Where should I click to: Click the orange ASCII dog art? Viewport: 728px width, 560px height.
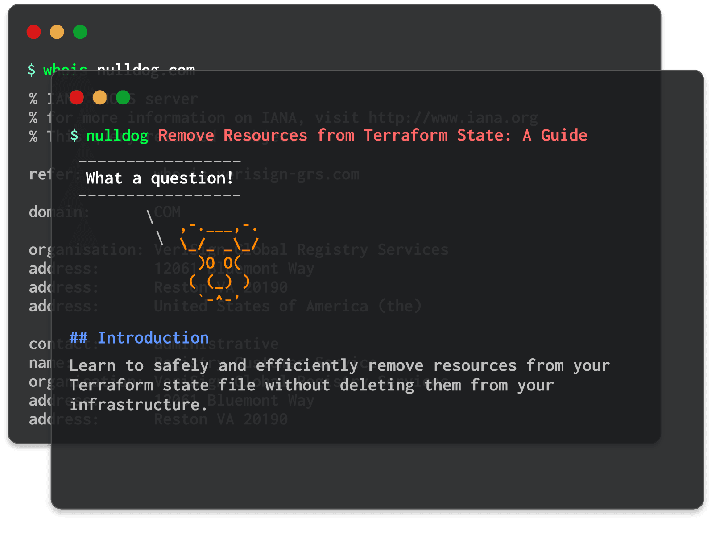pyautogui.click(x=219, y=262)
